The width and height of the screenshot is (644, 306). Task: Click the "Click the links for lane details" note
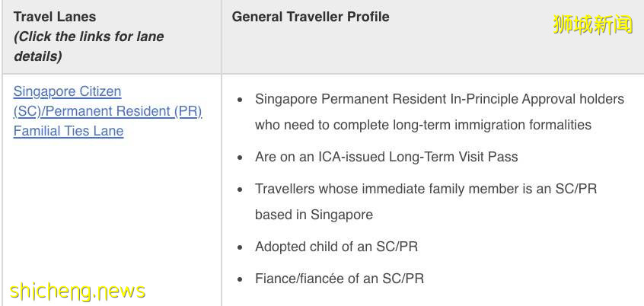[88, 46]
